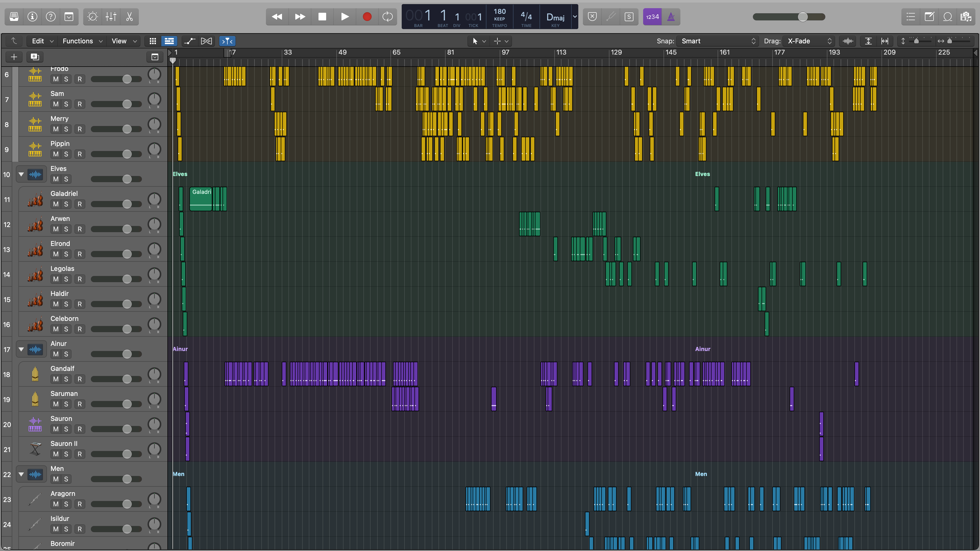This screenshot has width=980, height=551.
Task: Start recording with the Record button
Action: [367, 17]
